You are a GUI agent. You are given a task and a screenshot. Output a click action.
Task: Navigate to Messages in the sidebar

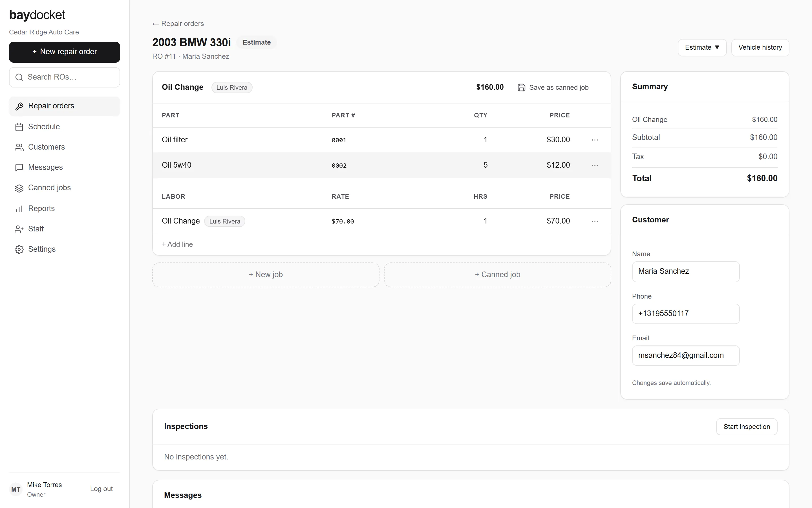pyautogui.click(x=64, y=168)
